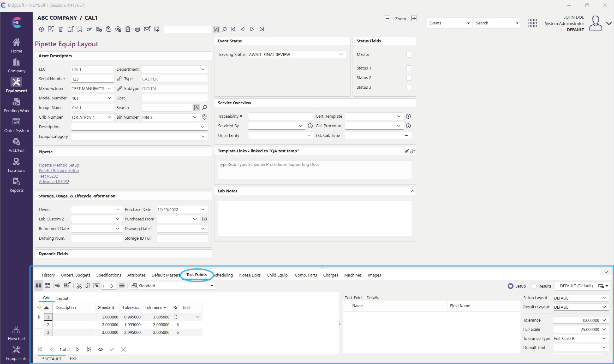Select the Results radio button
614x364 pixels.
(x=534, y=286)
